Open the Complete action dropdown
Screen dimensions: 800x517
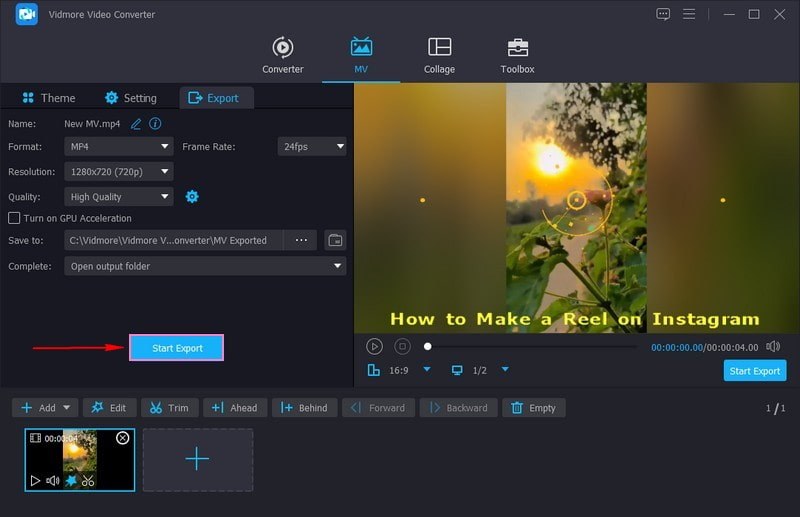[x=205, y=266]
